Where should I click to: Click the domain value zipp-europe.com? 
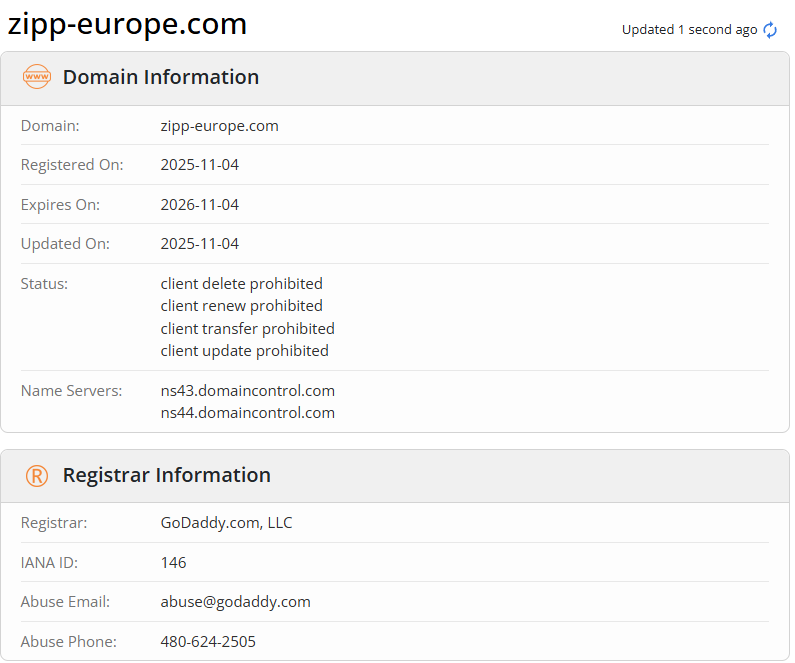pos(219,126)
